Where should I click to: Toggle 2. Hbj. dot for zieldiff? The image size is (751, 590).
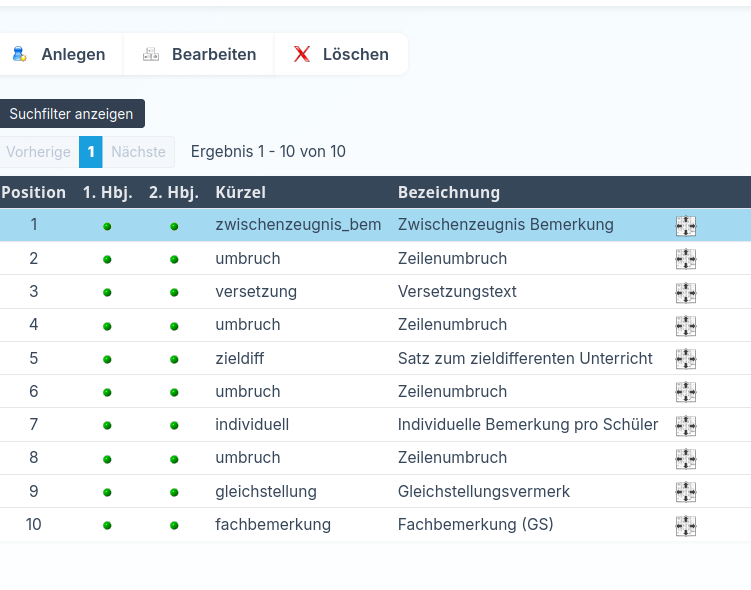(x=174, y=359)
